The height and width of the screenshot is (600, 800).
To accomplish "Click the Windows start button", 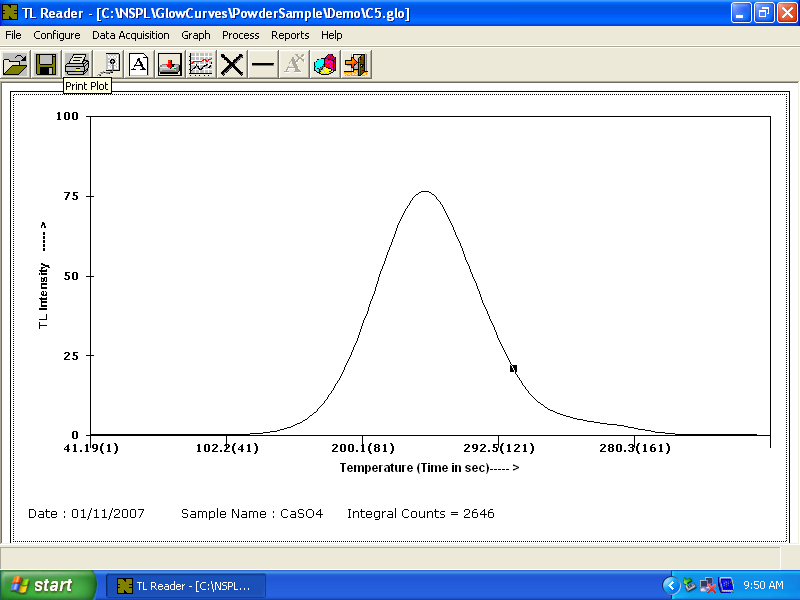I will (47, 585).
